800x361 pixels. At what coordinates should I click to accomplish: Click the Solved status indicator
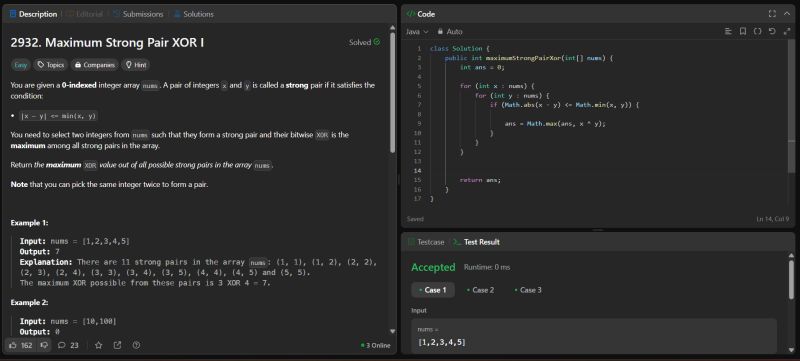364,42
